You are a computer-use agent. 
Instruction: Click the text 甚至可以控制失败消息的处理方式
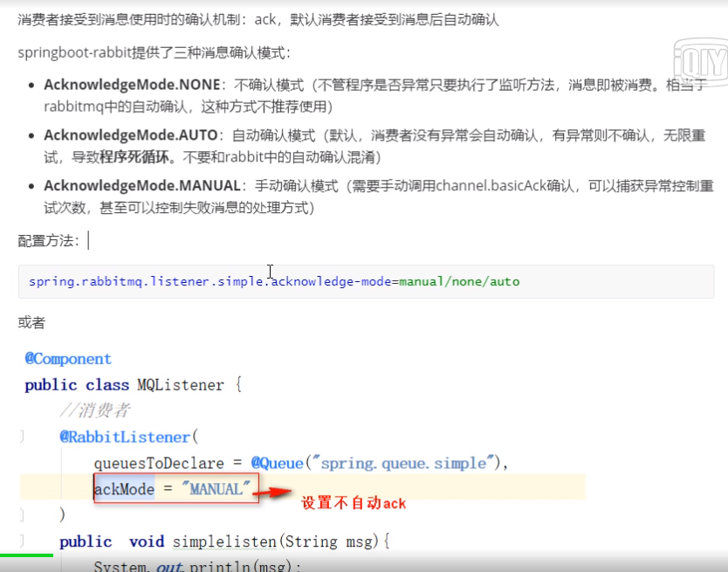pyautogui.click(x=203, y=208)
